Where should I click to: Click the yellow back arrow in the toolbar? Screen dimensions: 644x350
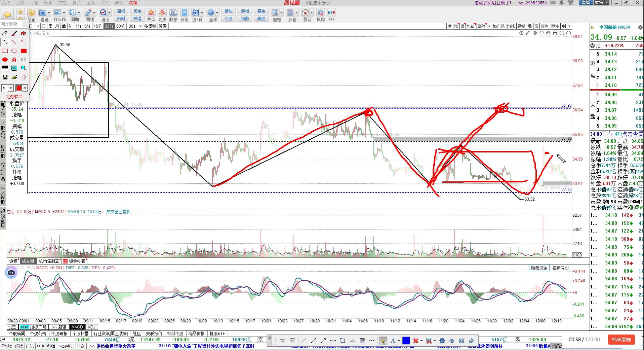click(7, 14)
